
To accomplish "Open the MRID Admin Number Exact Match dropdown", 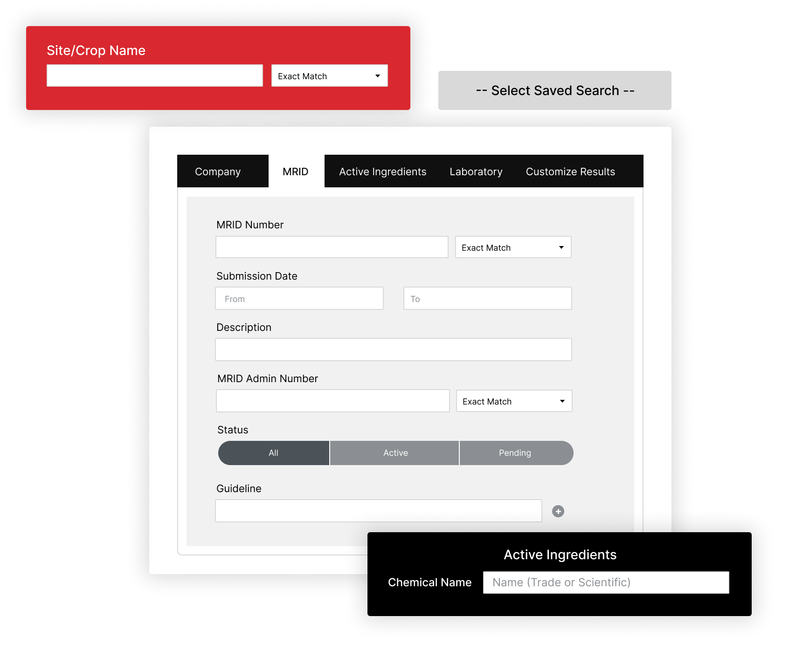I will [514, 401].
